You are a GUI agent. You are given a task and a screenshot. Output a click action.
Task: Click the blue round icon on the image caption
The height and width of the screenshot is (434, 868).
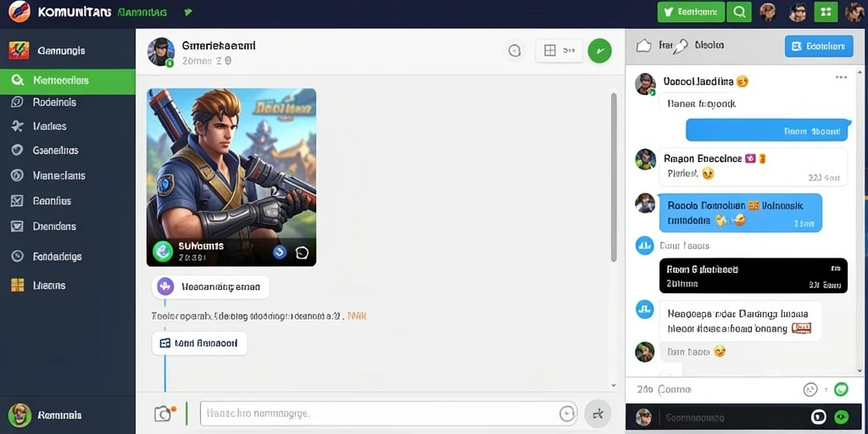[280, 253]
